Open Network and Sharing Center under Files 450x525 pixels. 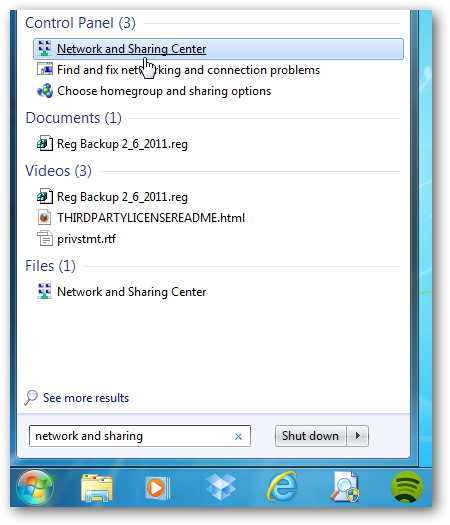click(131, 292)
